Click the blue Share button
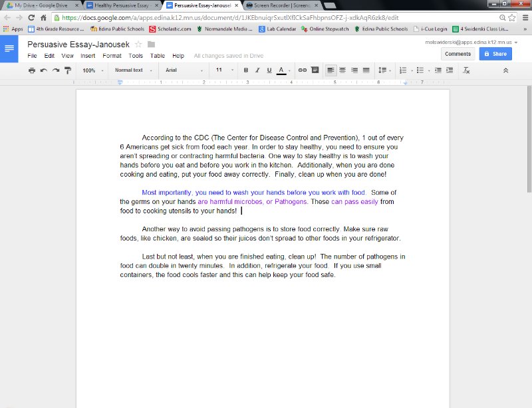The image size is (532, 408). click(495, 53)
